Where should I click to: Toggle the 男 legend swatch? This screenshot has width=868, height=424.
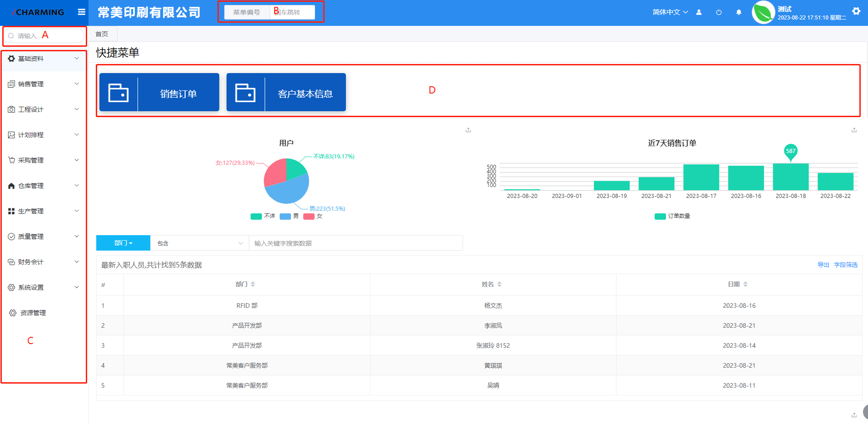click(x=285, y=216)
